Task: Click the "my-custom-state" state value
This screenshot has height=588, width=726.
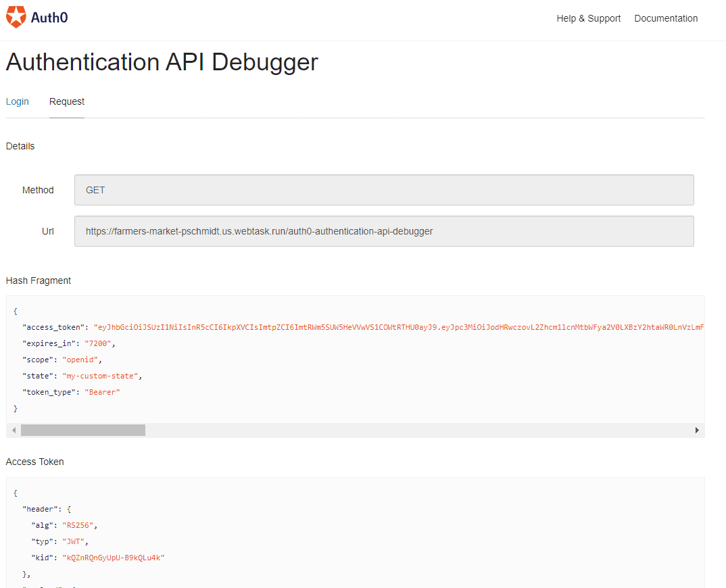Action: pyautogui.click(x=100, y=376)
